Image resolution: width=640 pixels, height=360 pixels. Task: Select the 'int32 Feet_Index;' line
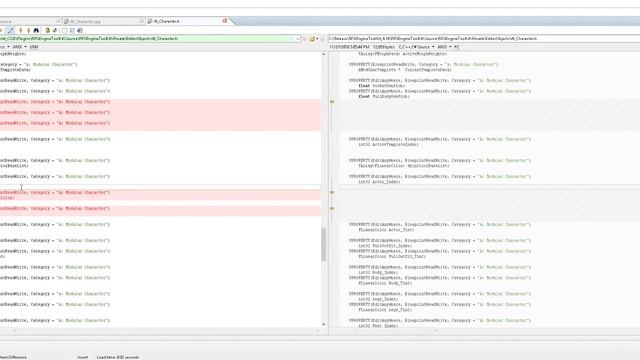pos(378,326)
